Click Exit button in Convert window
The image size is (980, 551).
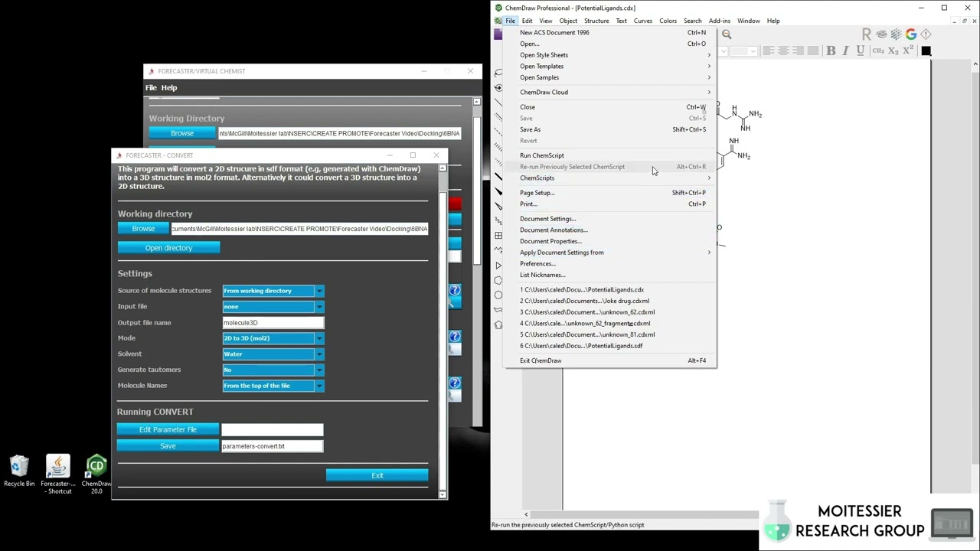(377, 475)
